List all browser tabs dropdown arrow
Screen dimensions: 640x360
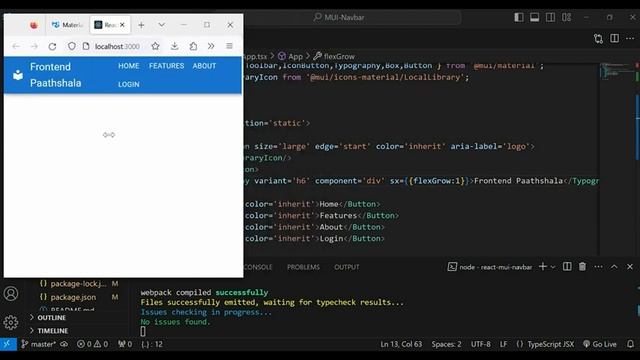pyautogui.click(x=162, y=25)
